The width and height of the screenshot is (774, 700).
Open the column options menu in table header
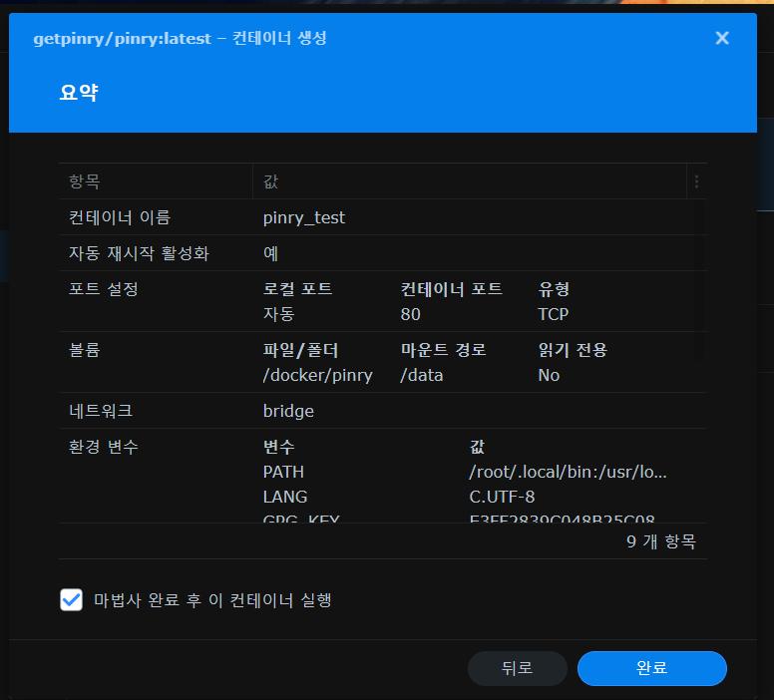[x=696, y=181]
